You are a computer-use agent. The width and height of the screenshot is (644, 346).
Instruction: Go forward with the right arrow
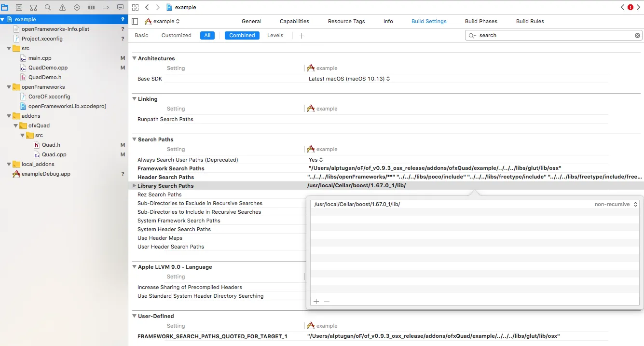click(x=157, y=7)
